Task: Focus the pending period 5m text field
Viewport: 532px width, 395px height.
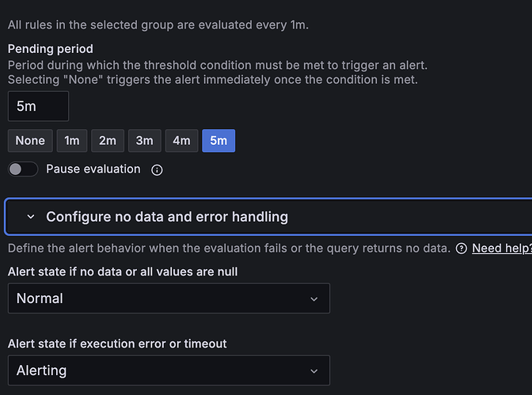Action: click(38, 106)
